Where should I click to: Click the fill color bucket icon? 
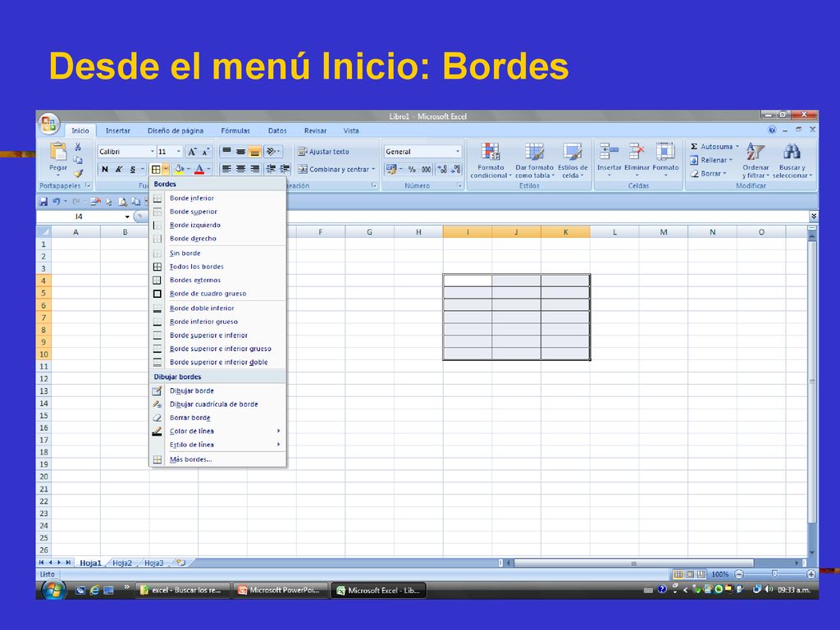(x=179, y=169)
